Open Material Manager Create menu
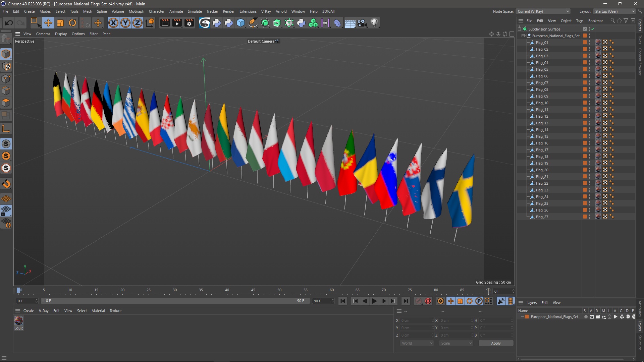This screenshot has height=362, width=644. click(29, 311)
